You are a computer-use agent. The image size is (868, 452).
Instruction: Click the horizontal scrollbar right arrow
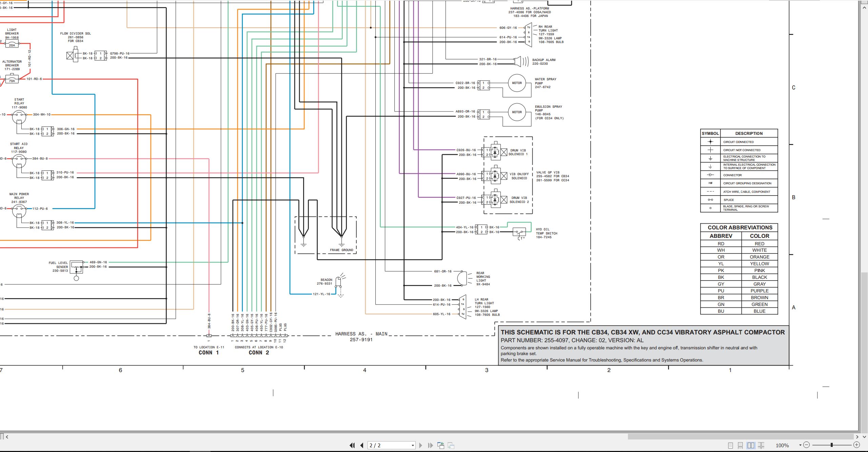tap(857, 437)
